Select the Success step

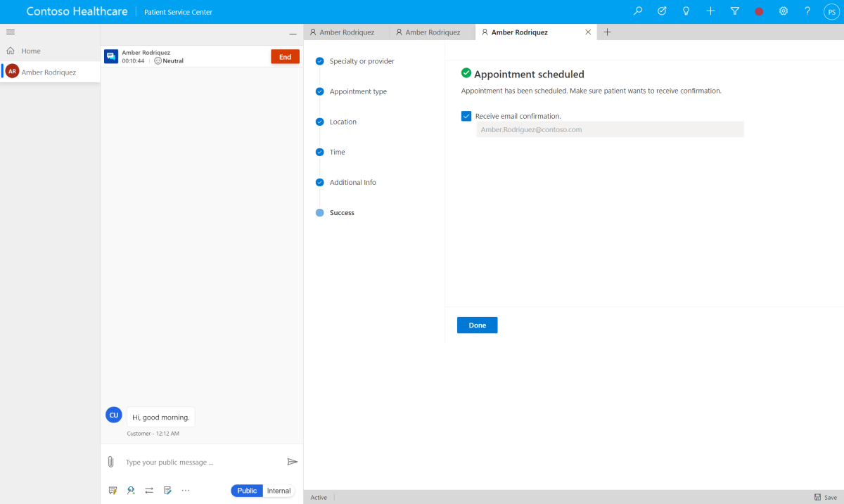(x=342, y=212)
